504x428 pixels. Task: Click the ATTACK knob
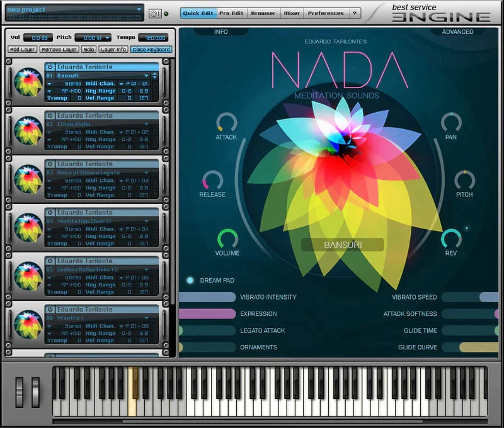pyautogui.click(x=227, y=122)
